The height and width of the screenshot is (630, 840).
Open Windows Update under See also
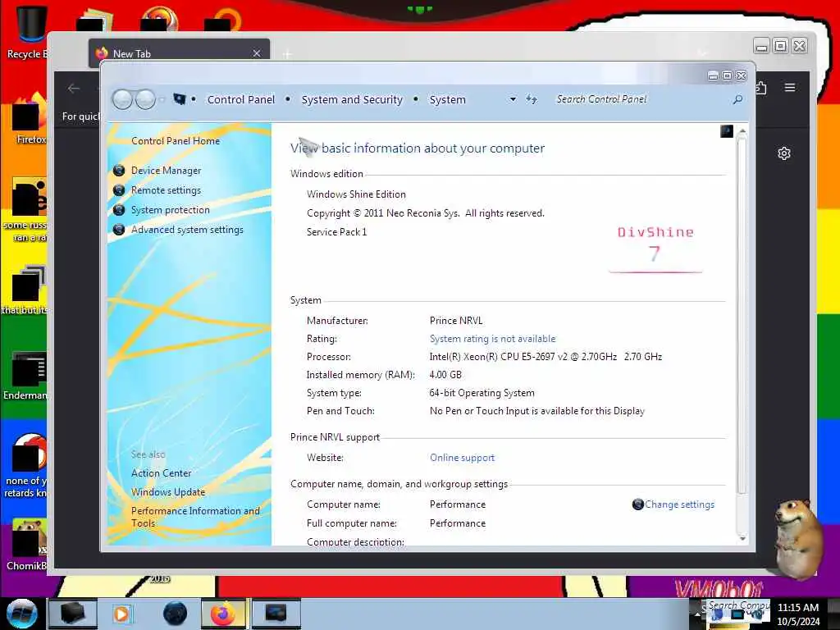pyautogui.click(x=168, y=492)
